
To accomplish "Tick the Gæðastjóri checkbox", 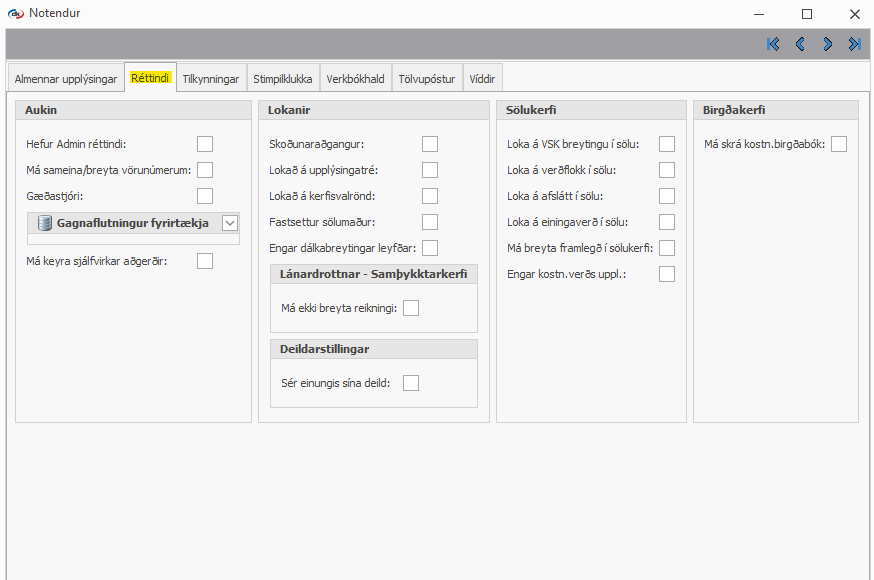I will pos(205,196).
